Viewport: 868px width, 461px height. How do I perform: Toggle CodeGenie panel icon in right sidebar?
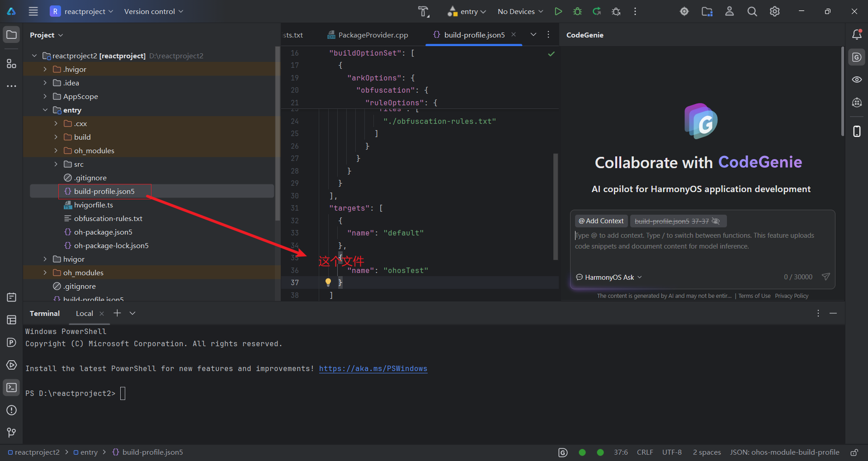857,57
